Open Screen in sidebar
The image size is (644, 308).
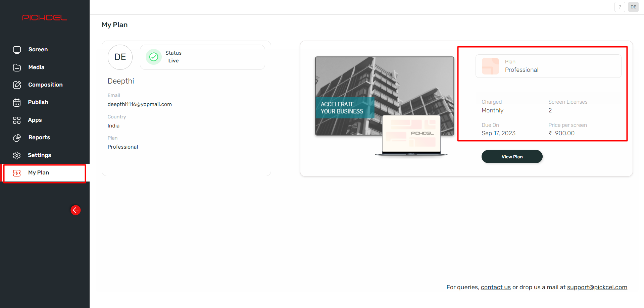pyautogui.click(x=45, y=50)
